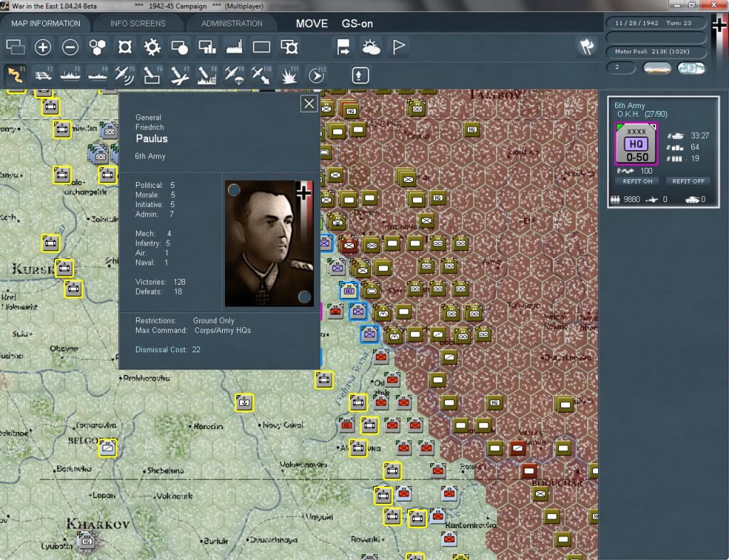Select Move mode (F1) icon
This screenshot has height=560, width=729.
point(16,75)
